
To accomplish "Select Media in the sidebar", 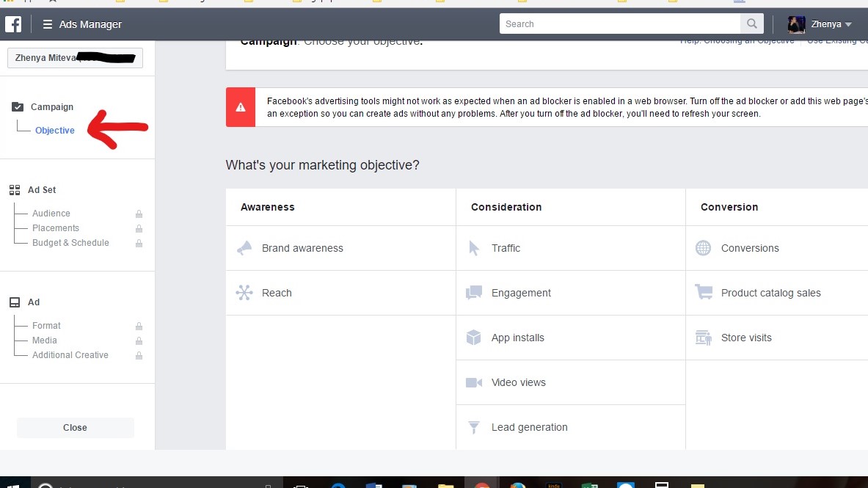I will [x=44, y=340].
